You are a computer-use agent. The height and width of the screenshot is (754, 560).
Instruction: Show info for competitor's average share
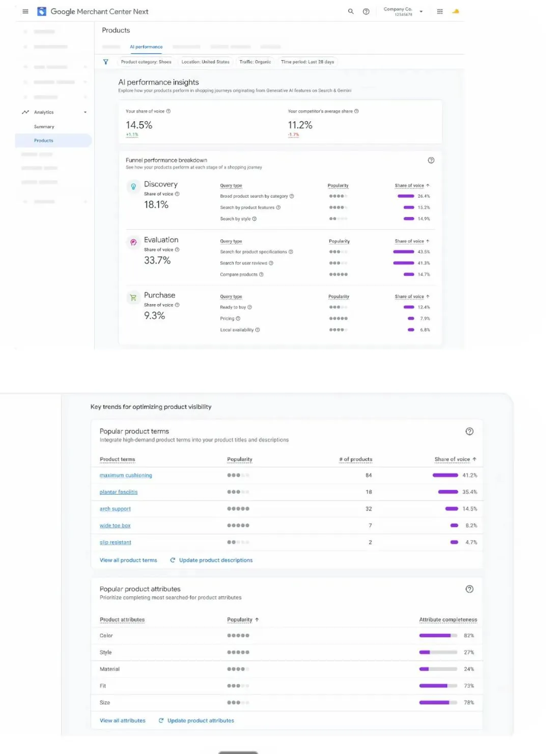tap(356, 111)
